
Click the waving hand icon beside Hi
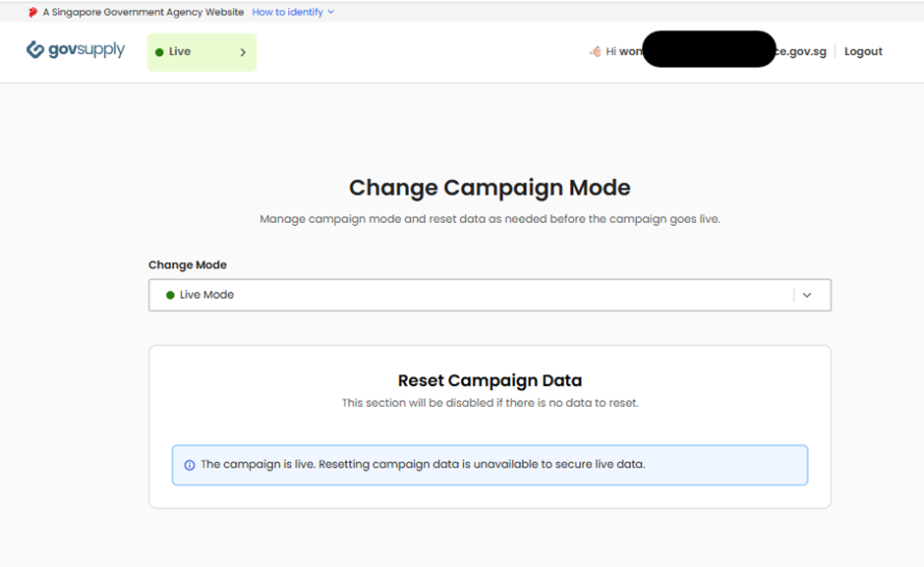[596, 52]
